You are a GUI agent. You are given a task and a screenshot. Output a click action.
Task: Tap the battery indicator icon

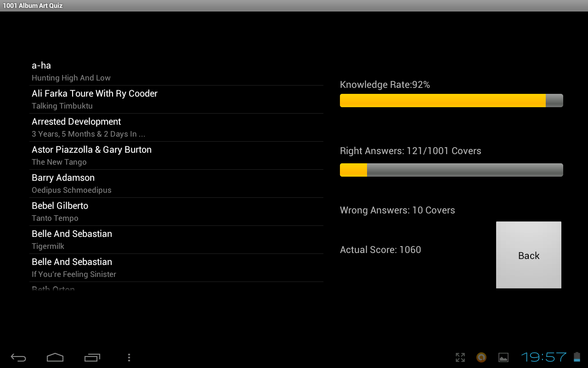click(x=577, y=357)
